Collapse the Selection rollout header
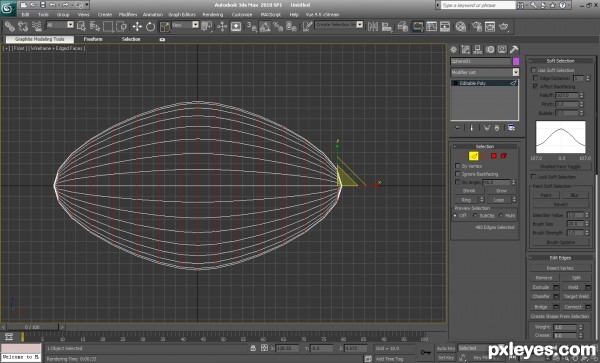This screenshot has width=600, height=363. (x=484, y=147)
